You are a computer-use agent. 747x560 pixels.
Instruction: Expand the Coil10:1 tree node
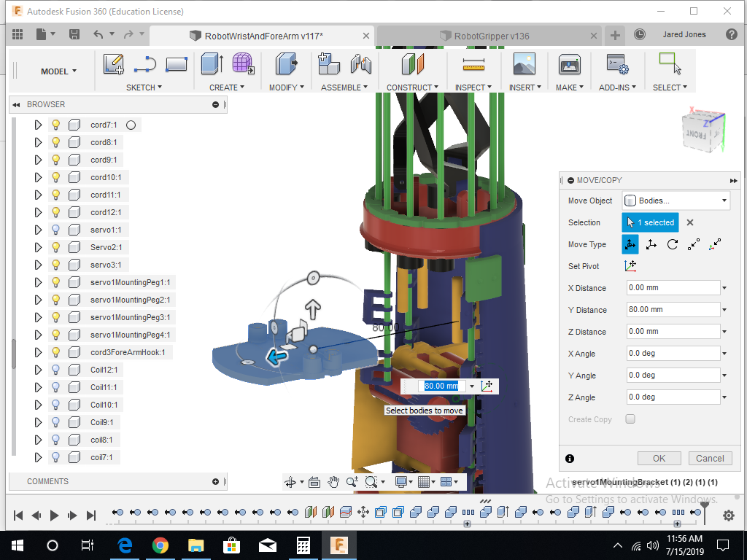pos(38,405)
